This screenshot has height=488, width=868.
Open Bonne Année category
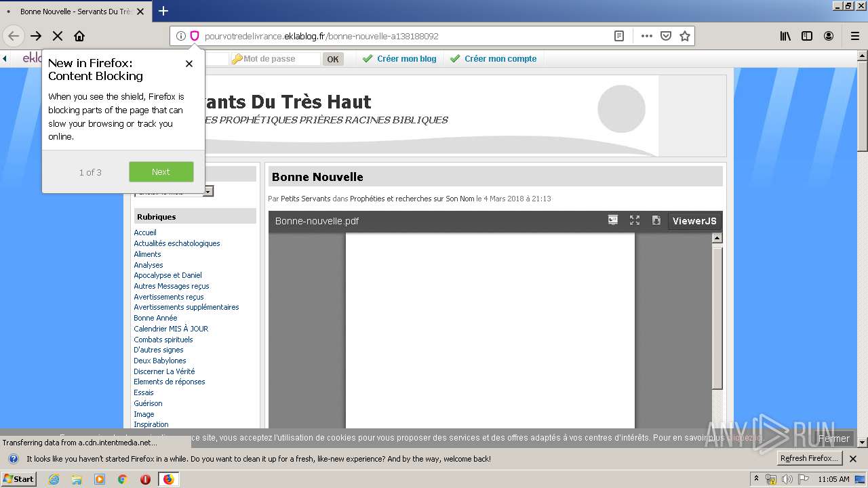(x=155, y=318)
